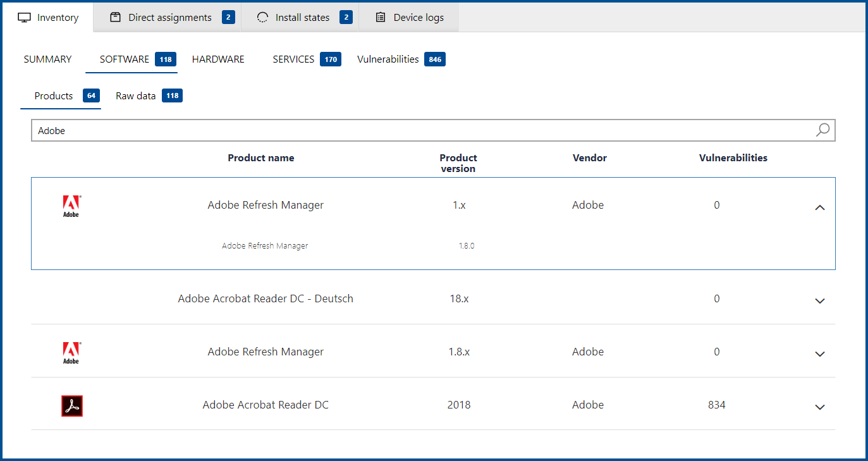
Task: Collapse the Adobe Refresh Manager 1.x row
Action: 819,207
